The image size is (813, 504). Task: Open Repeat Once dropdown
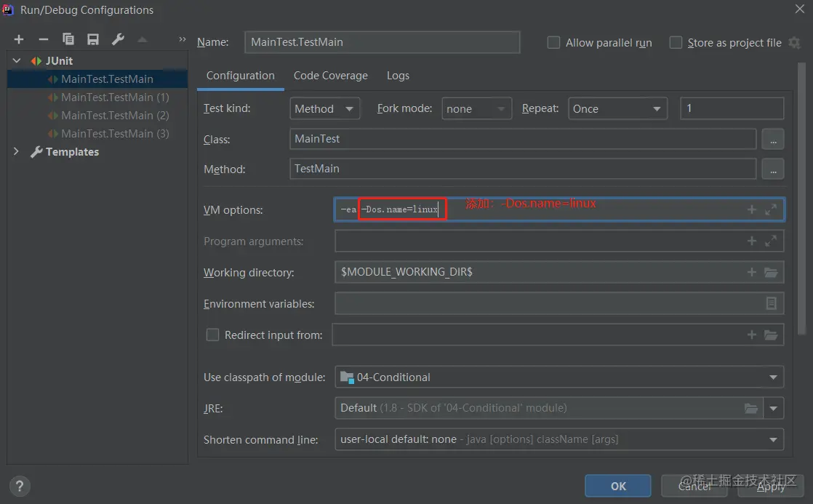pyautogui.click(x=617, y=108)
